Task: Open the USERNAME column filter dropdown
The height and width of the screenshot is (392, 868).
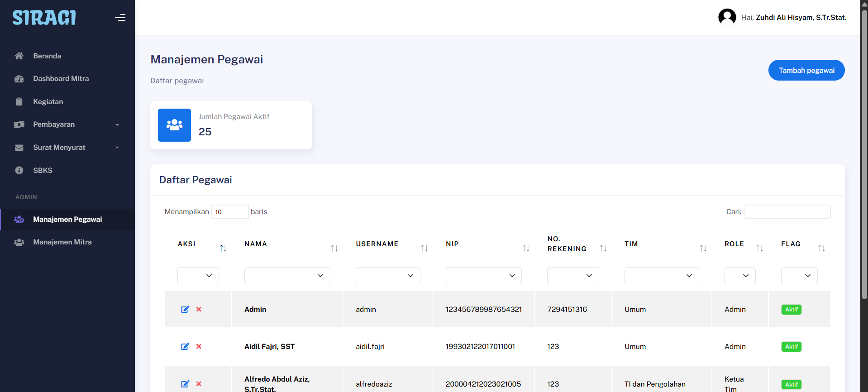Action: click(387, 276)
